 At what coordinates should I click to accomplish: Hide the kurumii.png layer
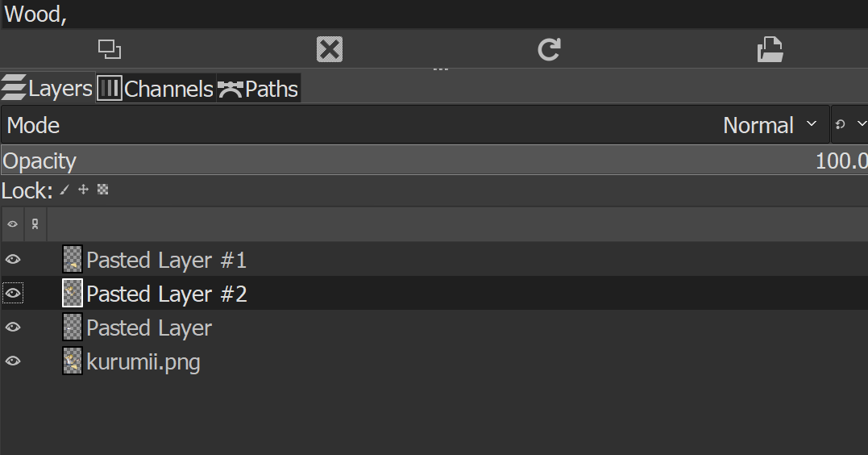(x=13, y=361)
